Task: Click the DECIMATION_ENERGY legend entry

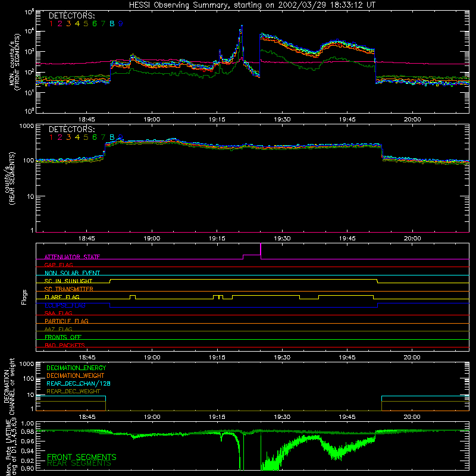Action: point(76,368)
